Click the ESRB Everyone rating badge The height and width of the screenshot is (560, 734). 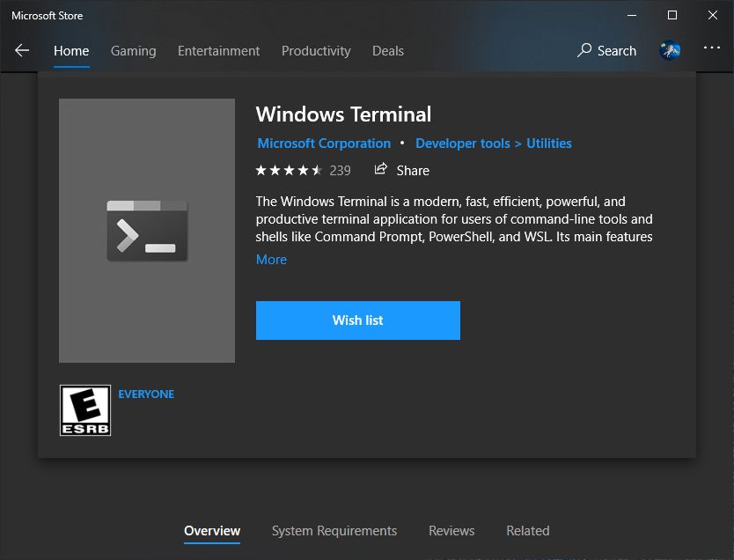85,410
